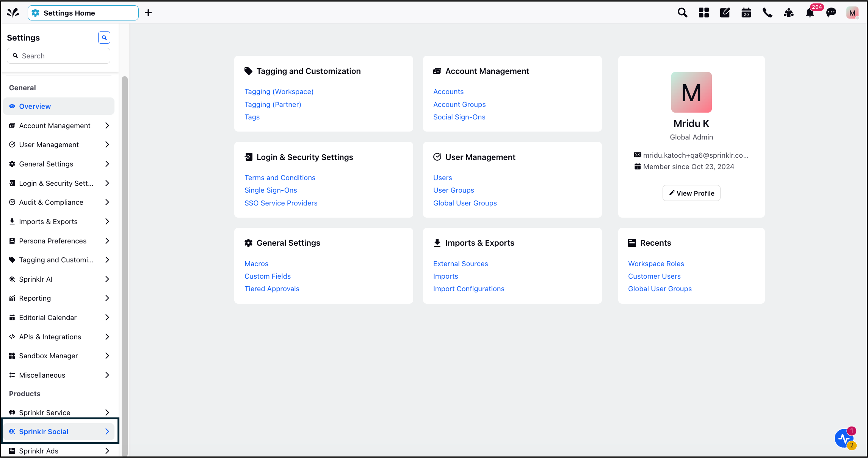Select Overview in the sidebar
The width and height of the screenshot is (868, 458).
59,106
